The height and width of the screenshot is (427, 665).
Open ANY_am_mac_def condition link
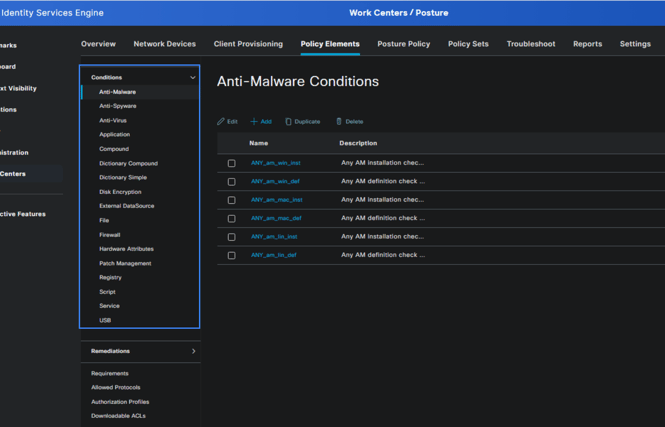click(x=276, y=218)
